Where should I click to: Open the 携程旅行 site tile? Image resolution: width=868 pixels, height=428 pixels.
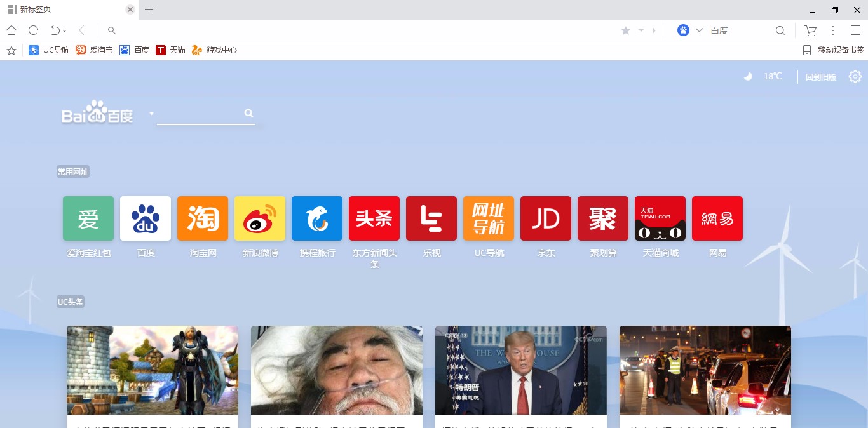(x=317, y=218)
